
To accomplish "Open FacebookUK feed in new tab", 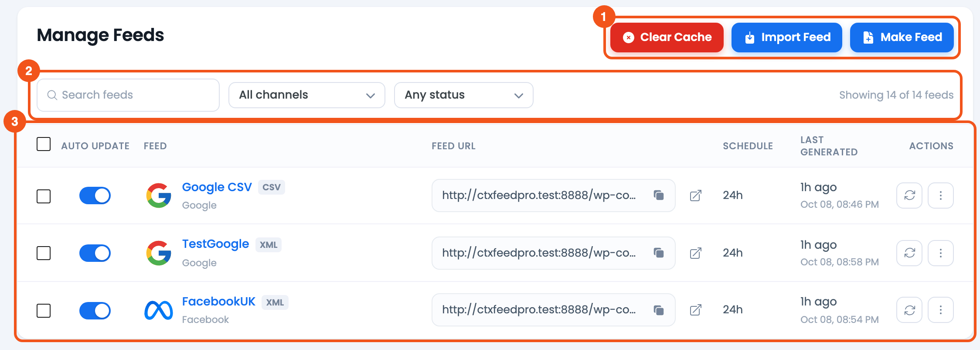I will pos(696,310).
